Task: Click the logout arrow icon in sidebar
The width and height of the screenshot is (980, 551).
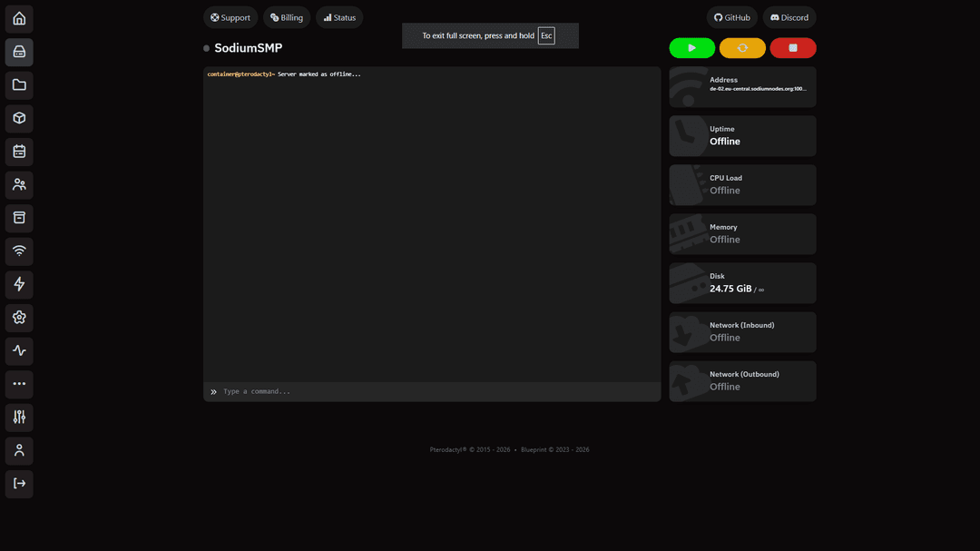Action: click(x=19, y=484)
